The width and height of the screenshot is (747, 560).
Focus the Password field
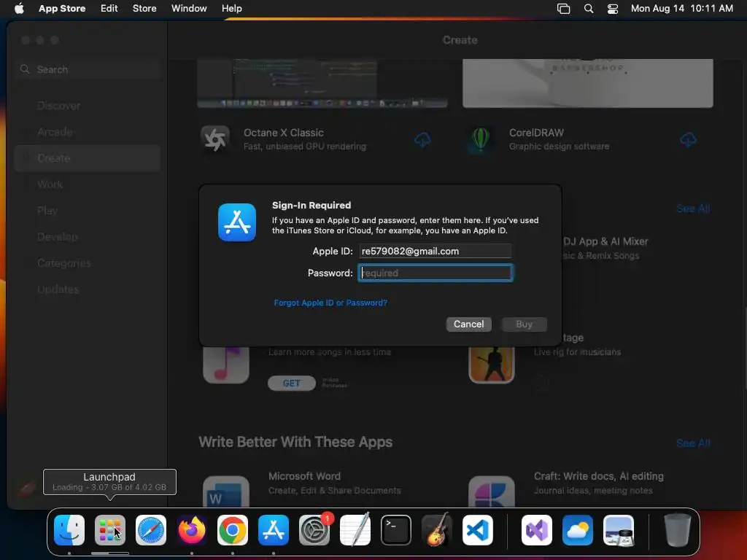(x=436, y=273)
